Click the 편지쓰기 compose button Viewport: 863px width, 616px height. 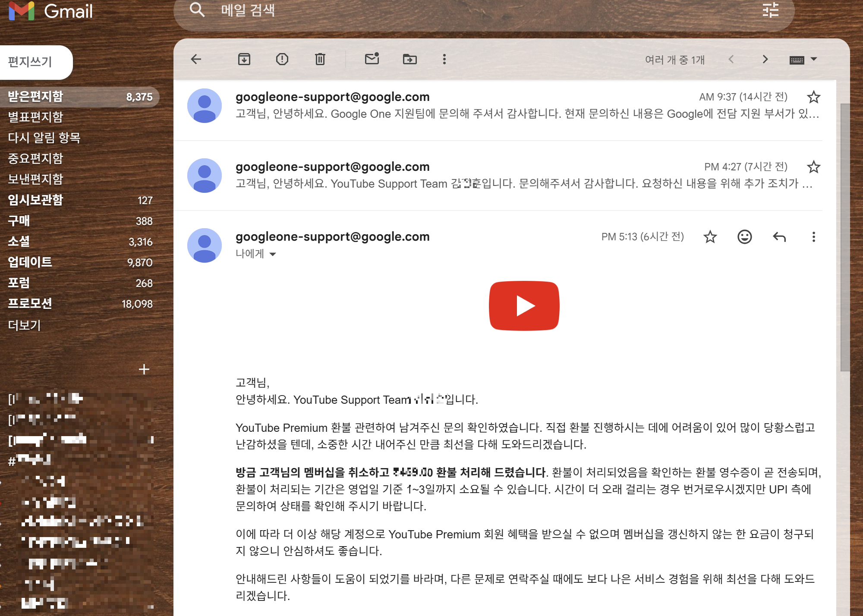point(30,62)
